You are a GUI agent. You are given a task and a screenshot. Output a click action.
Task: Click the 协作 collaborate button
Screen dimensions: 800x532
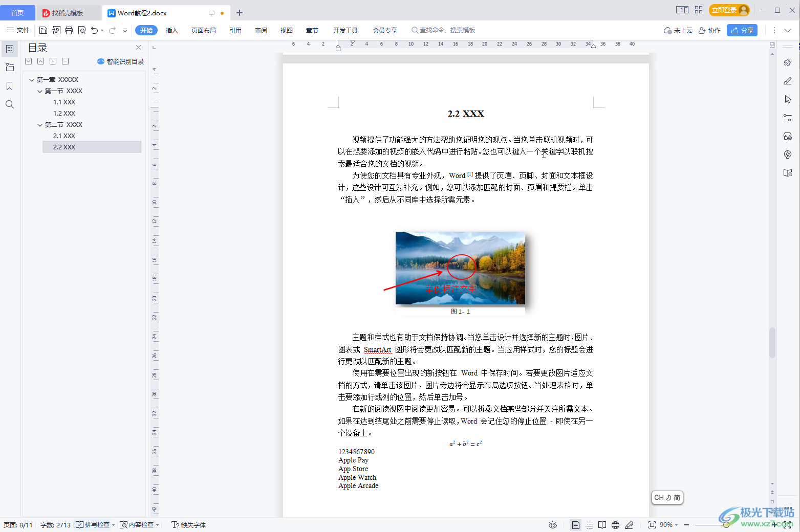(x=709, y=30)
